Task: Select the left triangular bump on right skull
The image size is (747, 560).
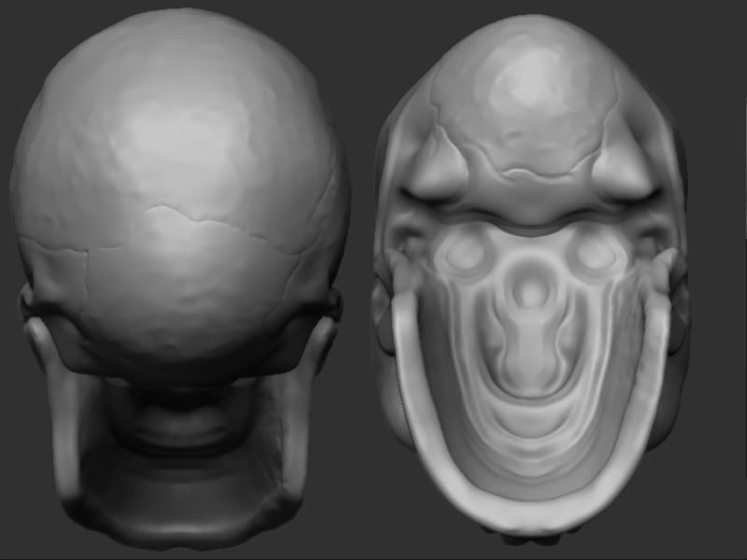Action: coord(436,168)
